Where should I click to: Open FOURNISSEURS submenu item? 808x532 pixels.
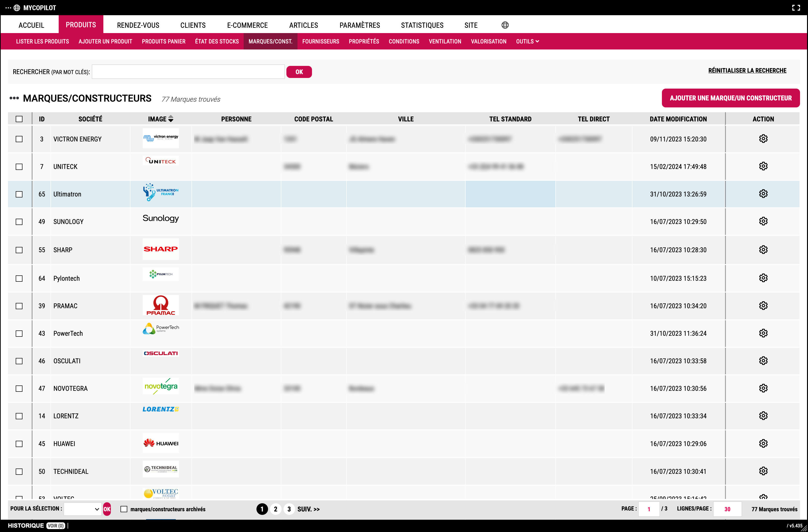click(320, 41)
